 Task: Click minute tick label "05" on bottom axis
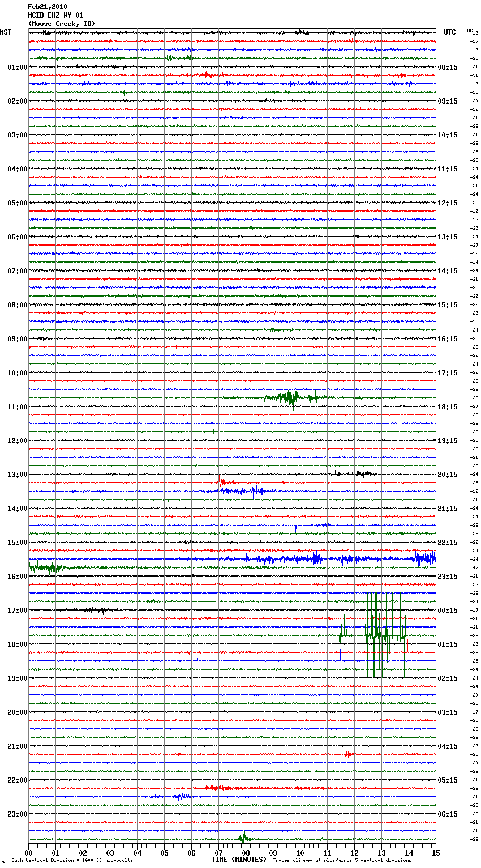[164, 853]
